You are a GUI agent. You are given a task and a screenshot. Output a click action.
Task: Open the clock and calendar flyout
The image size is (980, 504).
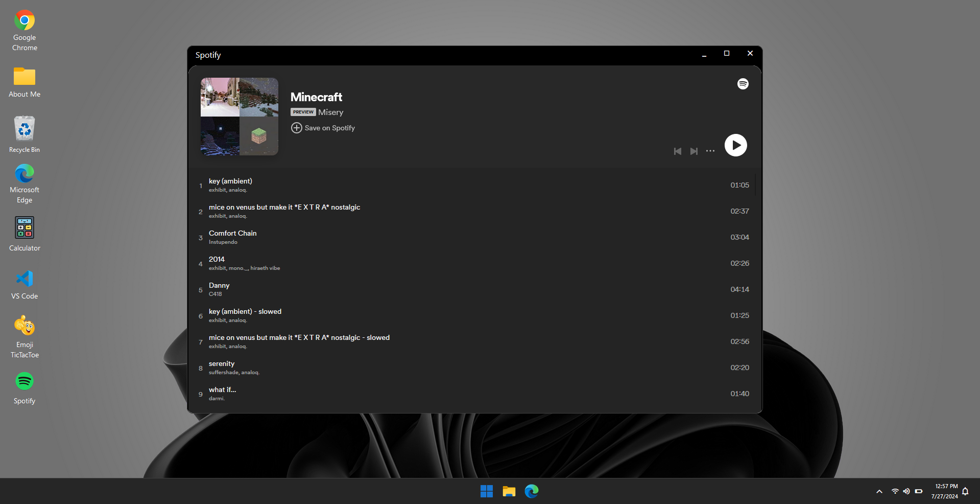[x=944, y=491]
